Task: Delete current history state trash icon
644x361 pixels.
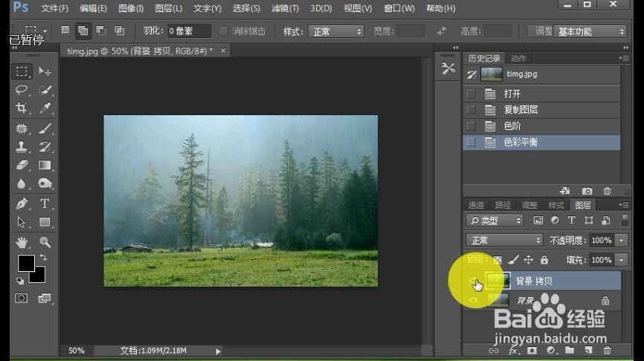Action: point(607,191)
